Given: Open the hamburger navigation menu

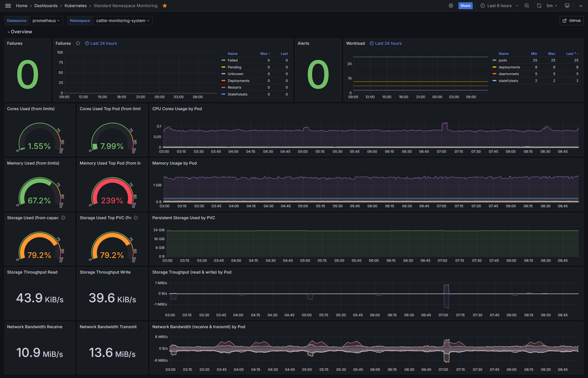Looking at the screenshot, I should point(8,6).
